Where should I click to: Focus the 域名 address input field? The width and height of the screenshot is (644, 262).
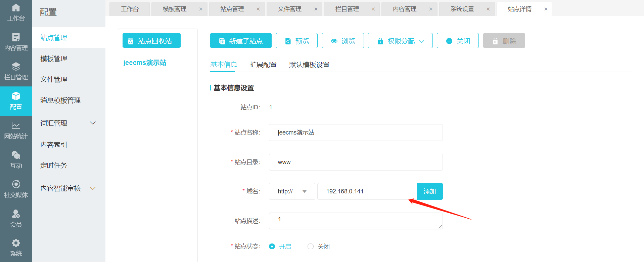pyautogui.click(x=367, y=191)
